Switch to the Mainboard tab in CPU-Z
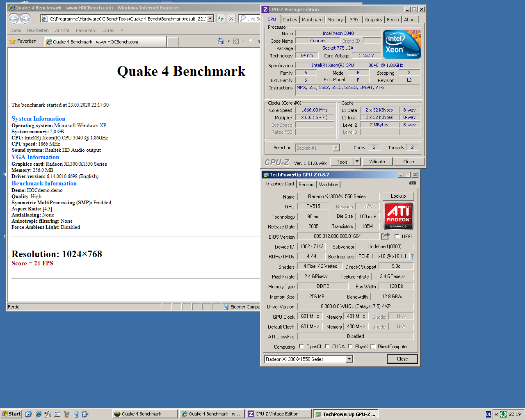Screen dimensions: 525x420 [x=312, y=20]
